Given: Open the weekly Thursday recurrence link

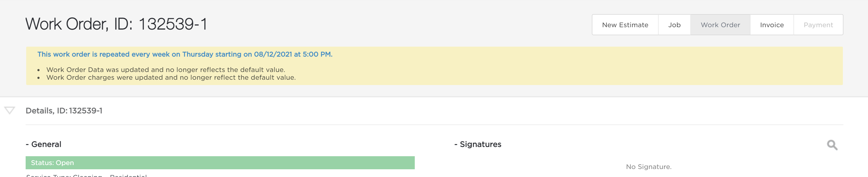Looking at the screenshot, I should click(x=185, y=54).
